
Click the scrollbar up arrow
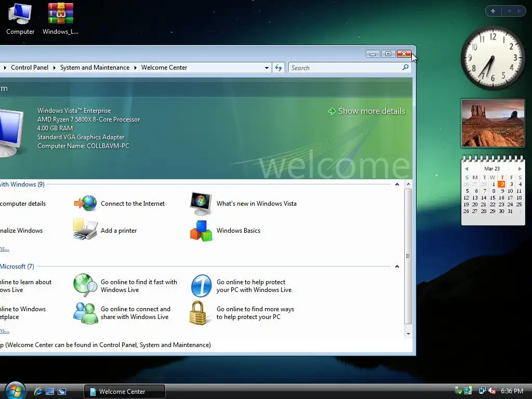(x=408, y=184)
